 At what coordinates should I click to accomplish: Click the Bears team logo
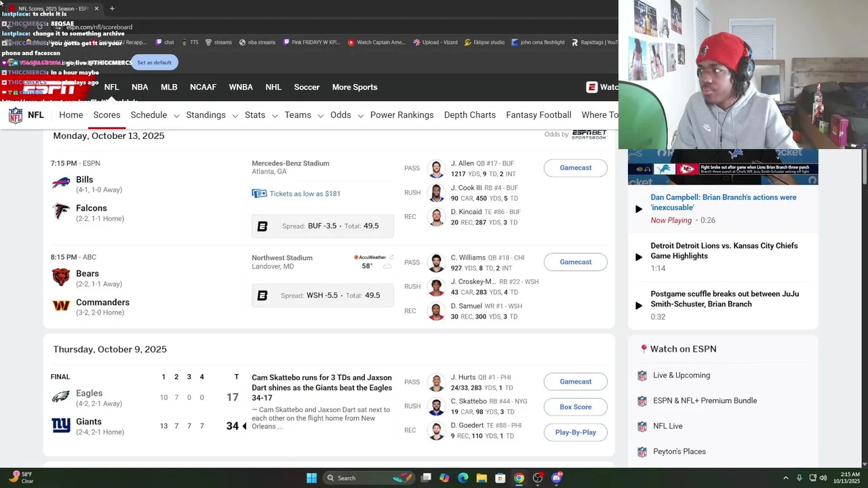(x=61, y=277)
